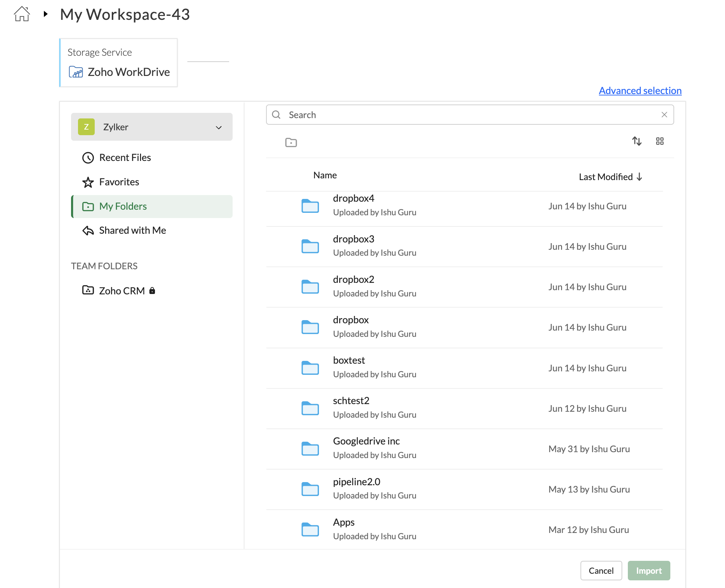
Task: Go to Favorites section
Action: pyautogui.click(x=119, y=182)
